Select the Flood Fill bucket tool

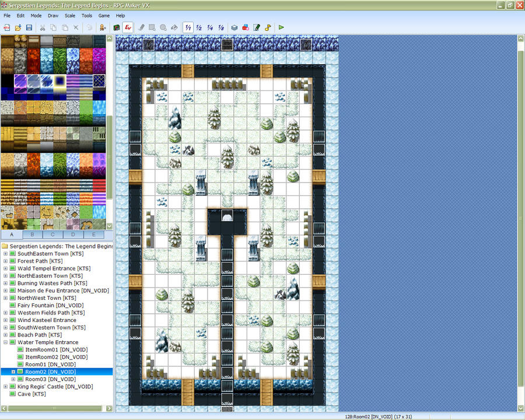coord(174,27)
